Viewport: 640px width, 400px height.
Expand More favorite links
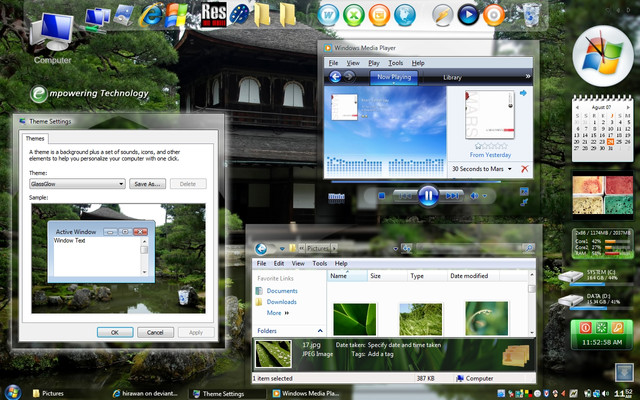coord(278,313)
